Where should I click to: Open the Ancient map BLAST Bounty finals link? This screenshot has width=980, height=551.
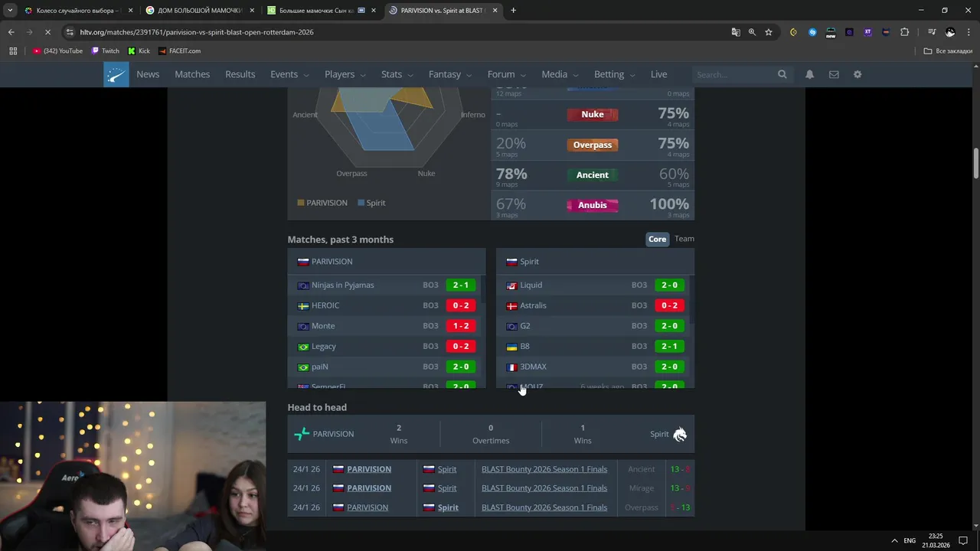pyautogui.click(x=544, y=469)
